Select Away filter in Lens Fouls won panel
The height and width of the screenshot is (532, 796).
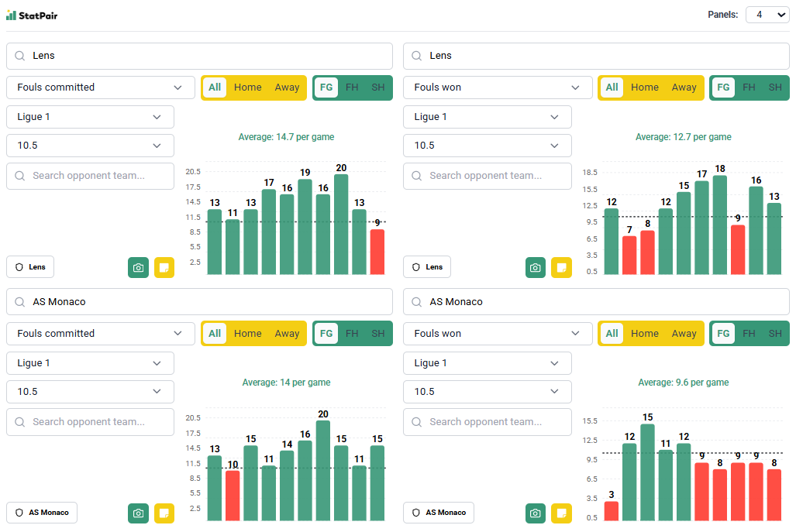click(684, 88)
